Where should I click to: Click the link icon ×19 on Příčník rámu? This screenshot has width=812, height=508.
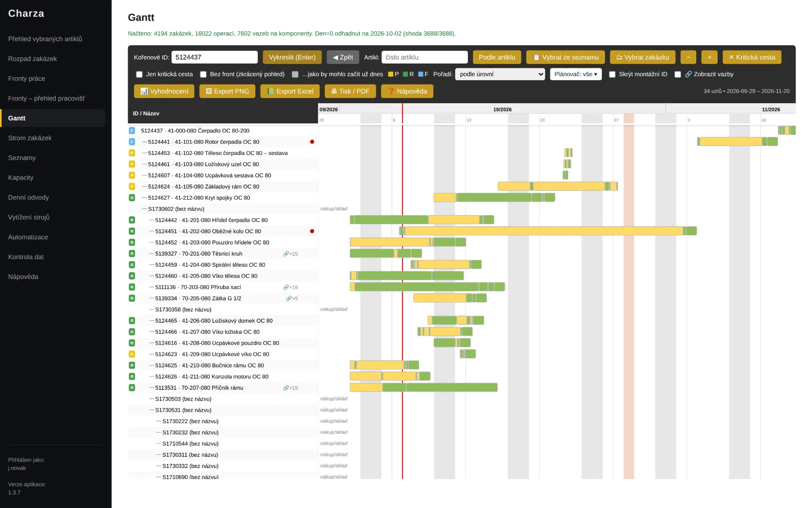290,388
